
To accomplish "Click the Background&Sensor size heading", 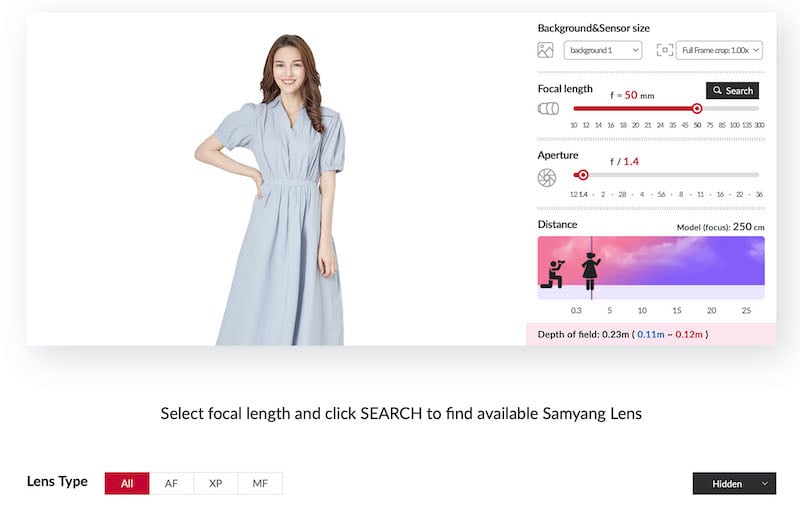I will click(593, 28).
